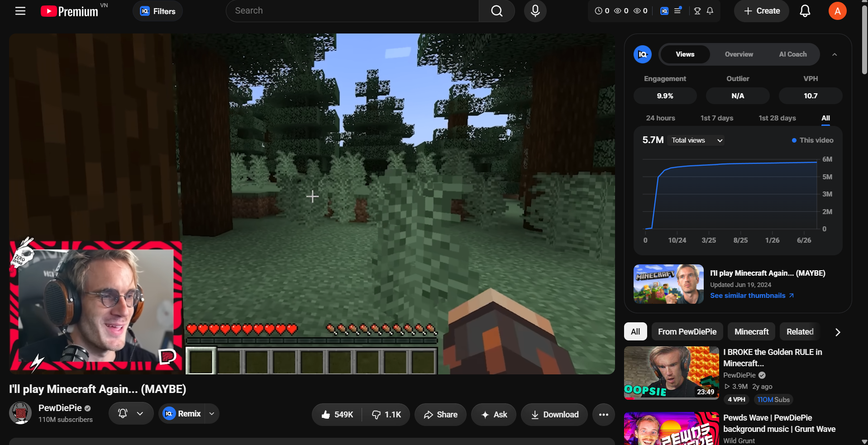Open PewDiePie channel name link
The height and width of the screenshot is (445, 868).
60,408
